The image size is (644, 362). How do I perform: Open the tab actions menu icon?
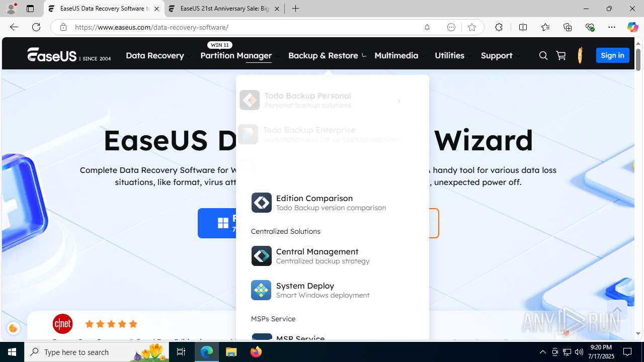coord(30,9)
